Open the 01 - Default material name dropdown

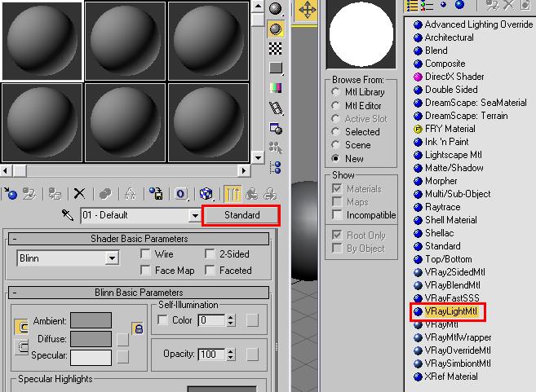[195, 216]
